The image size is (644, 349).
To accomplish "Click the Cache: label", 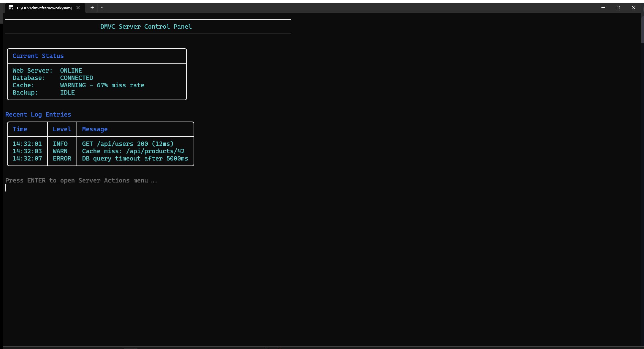I will (23, 85).
